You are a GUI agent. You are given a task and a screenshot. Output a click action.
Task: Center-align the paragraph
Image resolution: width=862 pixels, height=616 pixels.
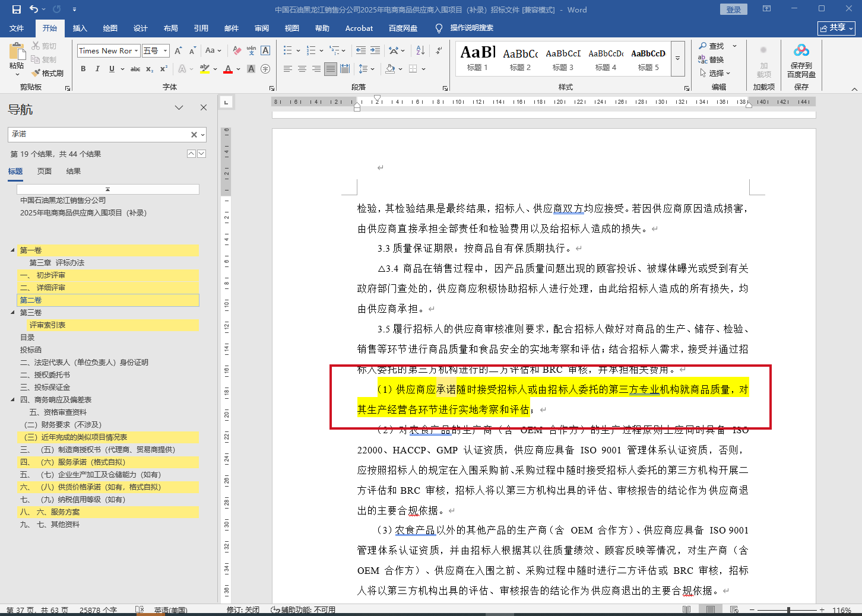click(x=302, y=69)
